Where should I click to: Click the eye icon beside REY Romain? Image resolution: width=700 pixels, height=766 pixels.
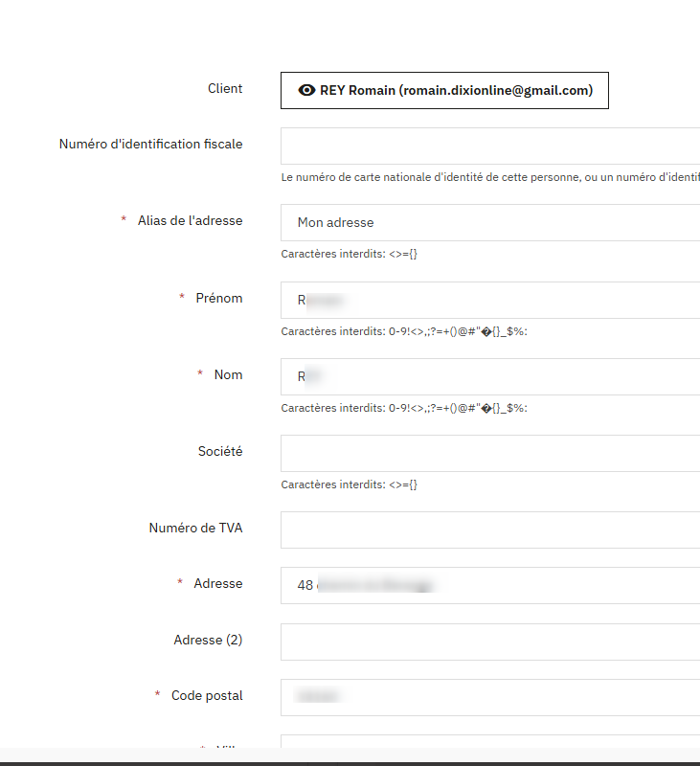tap(306, 90)
